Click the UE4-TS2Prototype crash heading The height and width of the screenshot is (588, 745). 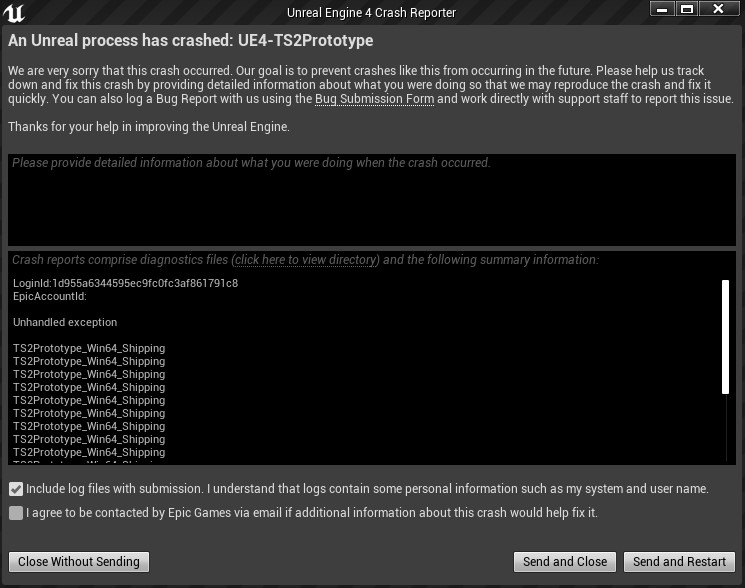pyautogui.click(x=190, y=41)
